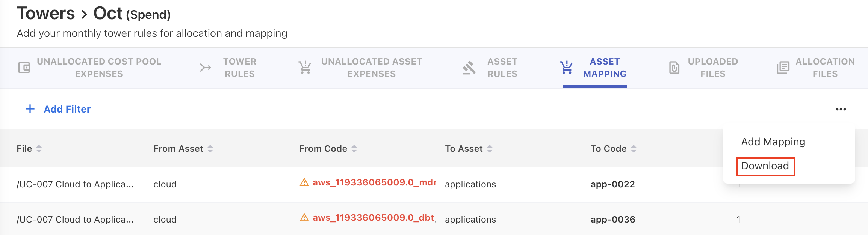The width and height of the screenshot is (868, 235).
Task: Choose Add Mapping from the menu
Action: pos(773,142)
